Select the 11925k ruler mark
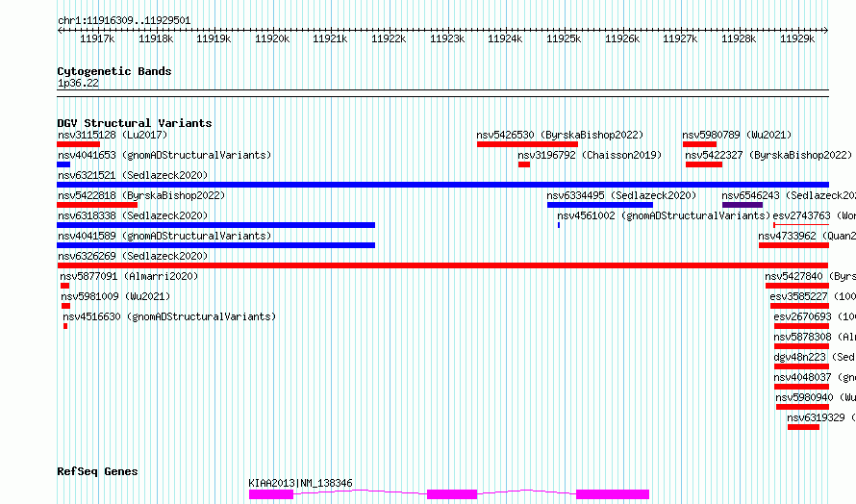Viewport: 856px width, 504px height. (x=564, y=38)
